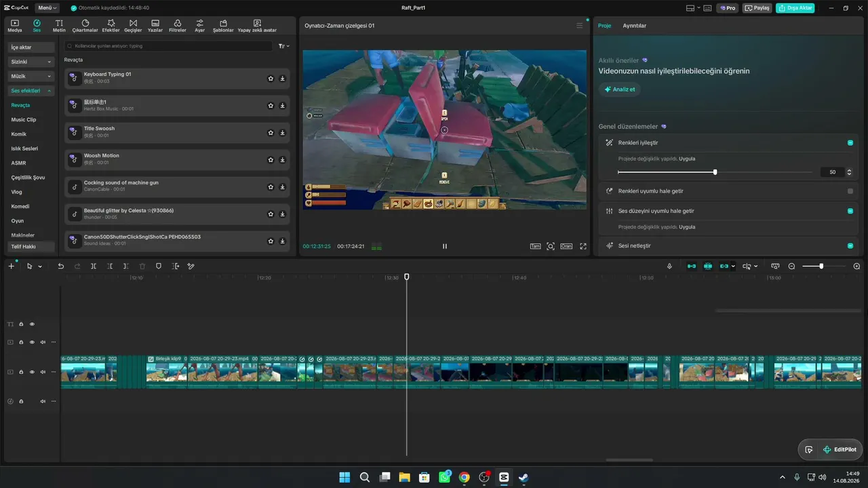Click the sound effects search field
The width and height of the screenshot is (868, 488).
pos(170,46)
